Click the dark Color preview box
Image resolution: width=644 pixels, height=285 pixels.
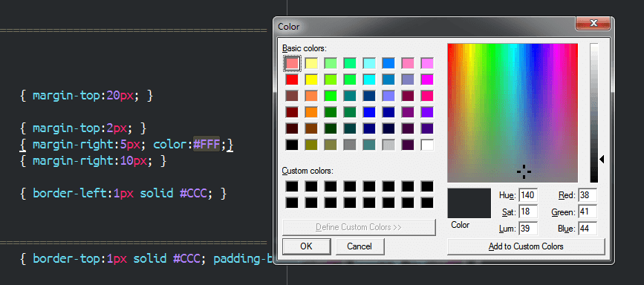pos(469,203)
